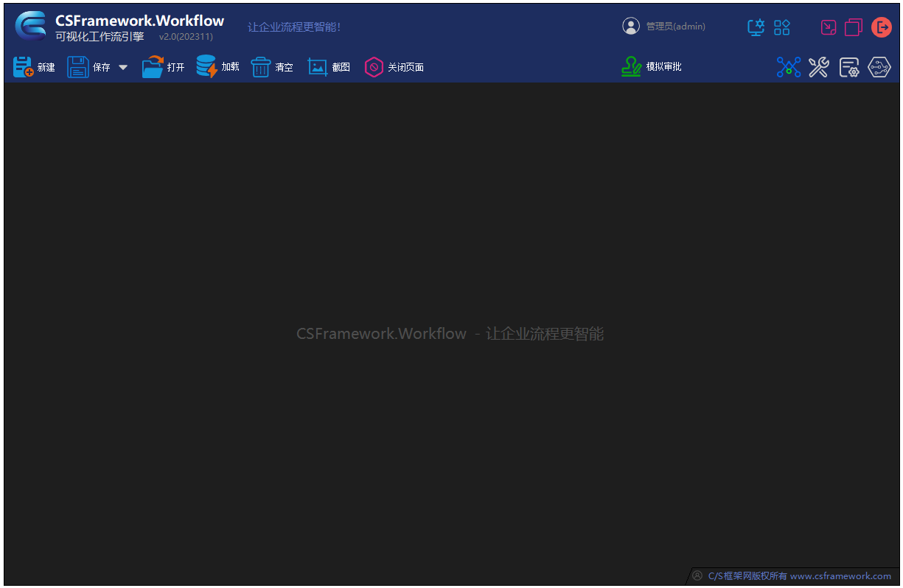The image size is (903, 588).
Task: Open the wrench tools icon
Action: (819, 66)
